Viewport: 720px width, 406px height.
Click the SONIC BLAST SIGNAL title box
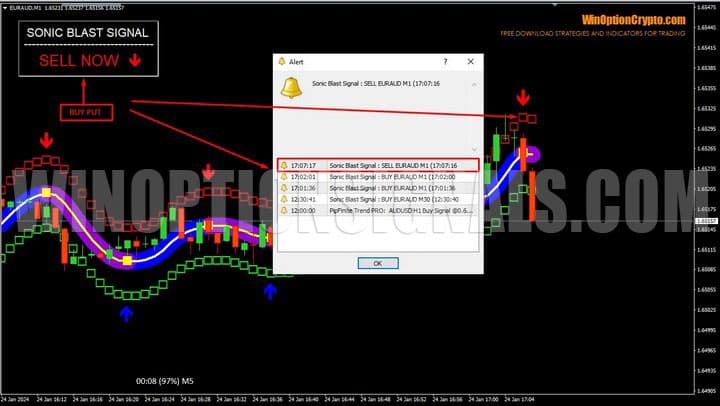88,32
